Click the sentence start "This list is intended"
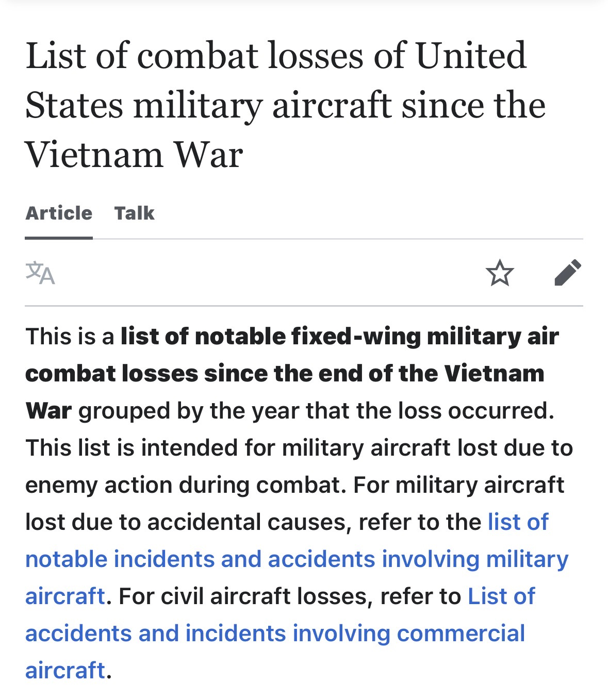 tap(132, 448)
